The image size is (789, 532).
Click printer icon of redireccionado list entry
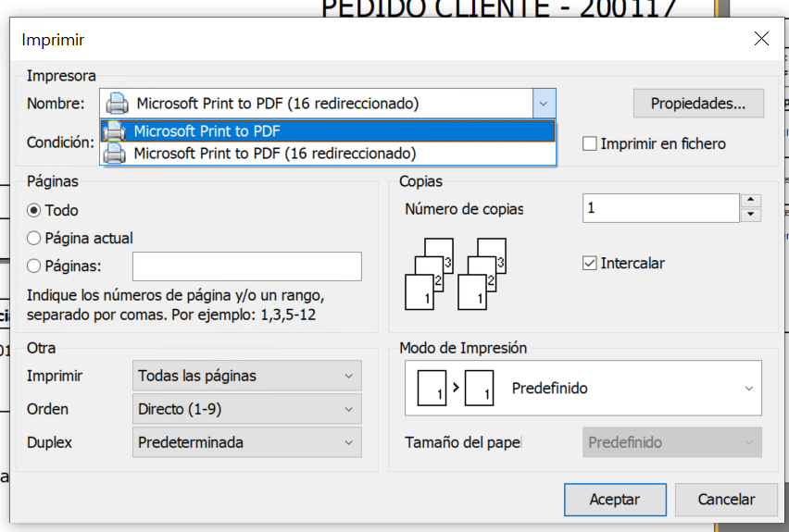[114, 154]
